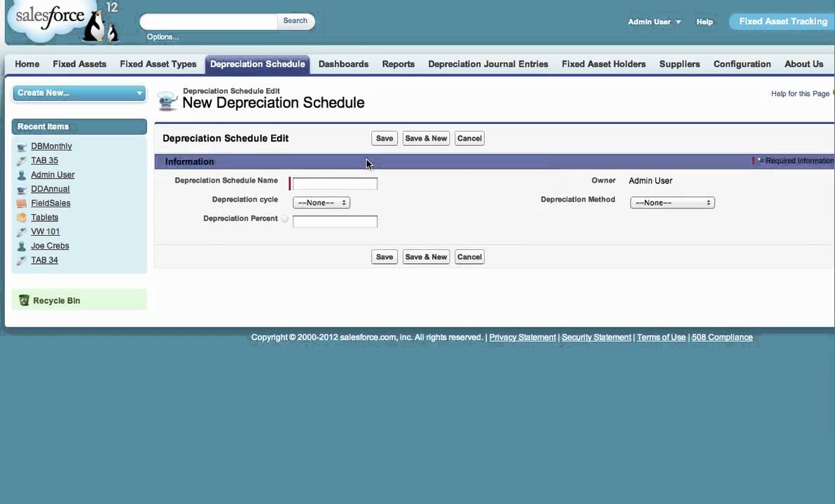
Task: Open the Reports tab
Action: pyautogui.click(x=399, y=64)
